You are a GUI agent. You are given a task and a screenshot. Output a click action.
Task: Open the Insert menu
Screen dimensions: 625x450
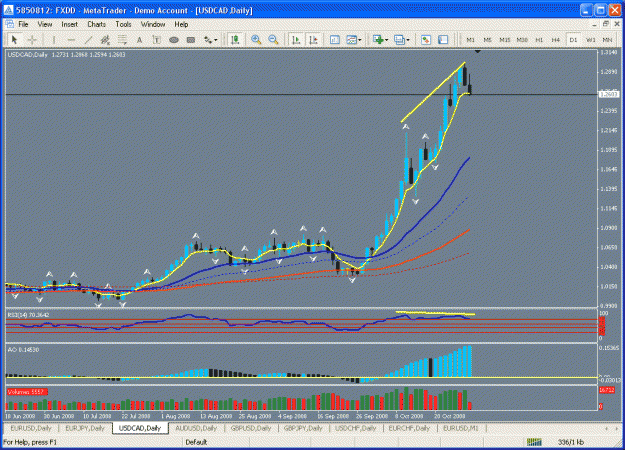[x=69, y=24]
